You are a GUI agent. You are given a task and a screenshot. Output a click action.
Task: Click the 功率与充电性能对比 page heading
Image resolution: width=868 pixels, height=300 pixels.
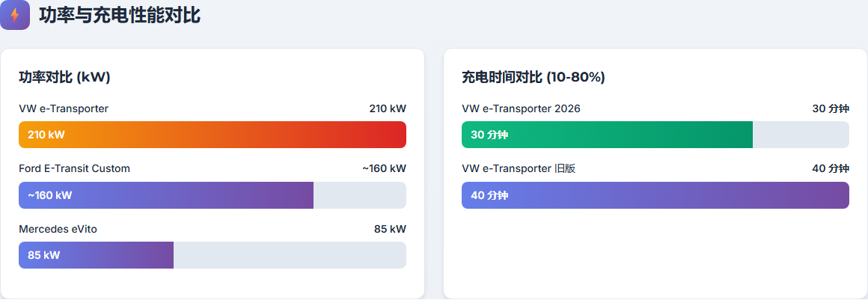[120, 15]
